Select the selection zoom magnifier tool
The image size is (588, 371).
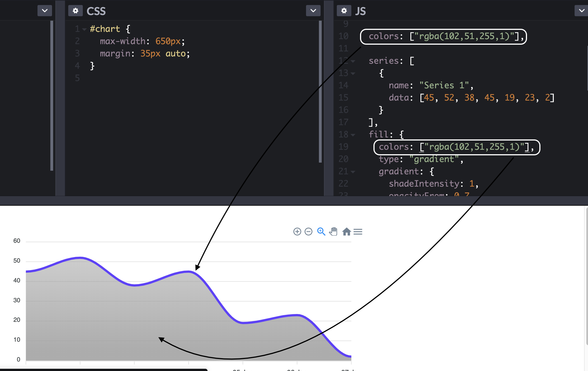coord(321,232)
